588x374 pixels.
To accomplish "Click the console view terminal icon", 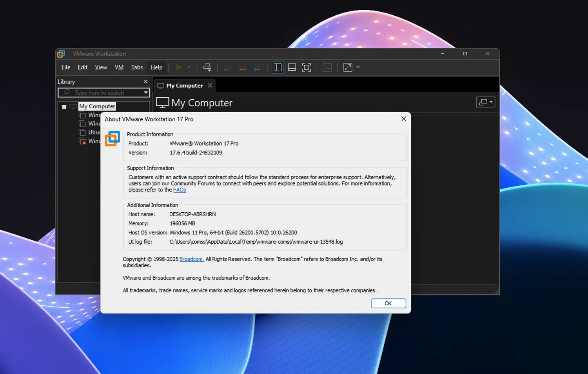I will pos(327,68).
